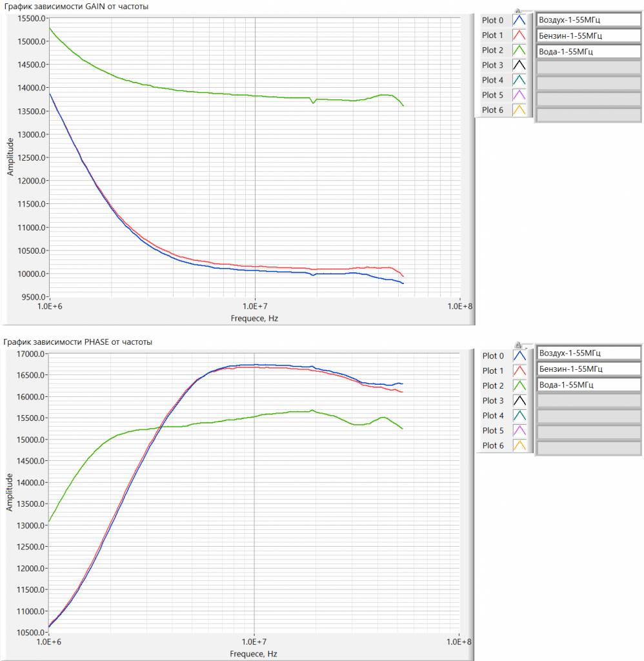Click the black Plot 3 icon in PHASE legend
The height and width of the screenshot is (661, 644).
(519, 401)
